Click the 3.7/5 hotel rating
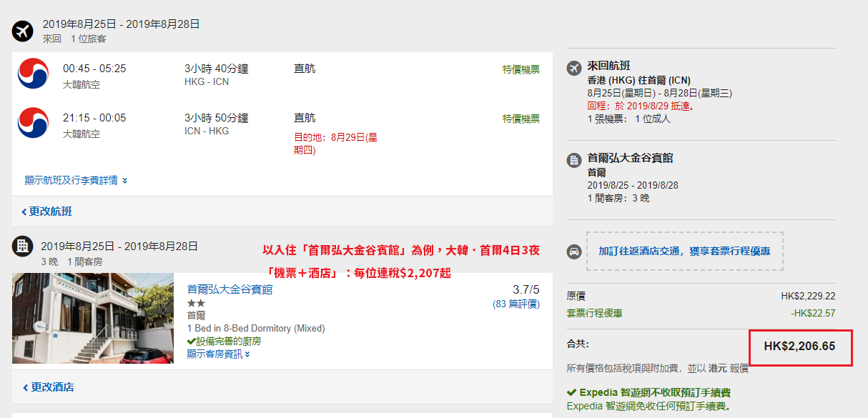 [526, 289]
